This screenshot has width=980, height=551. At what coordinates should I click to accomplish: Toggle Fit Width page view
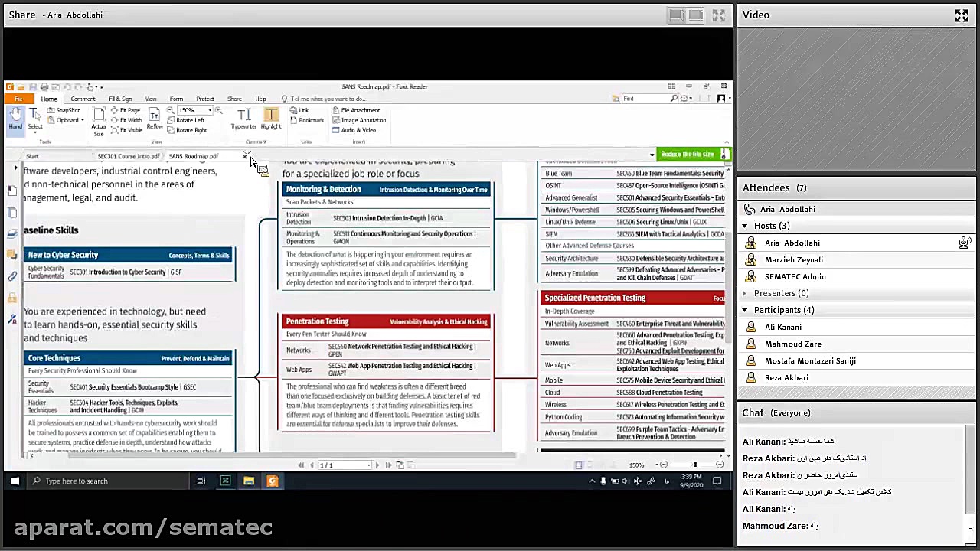(126, 120)
